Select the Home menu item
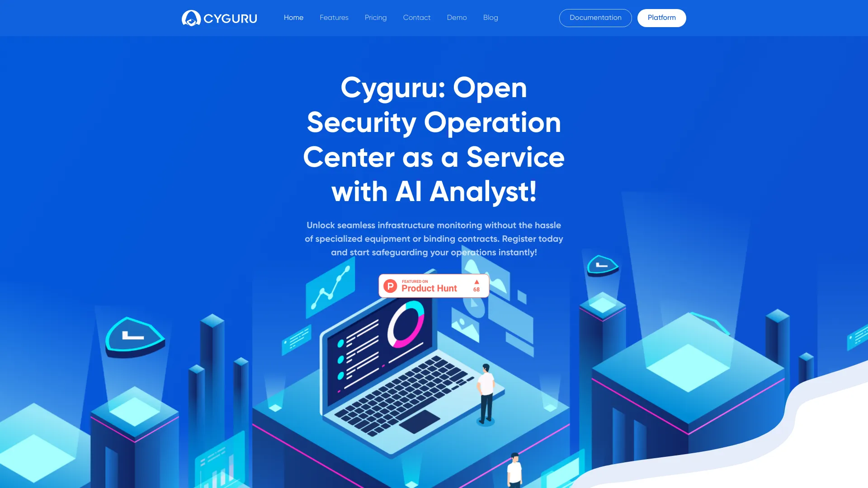Screen dimensions: 868x488 point(294,18)
